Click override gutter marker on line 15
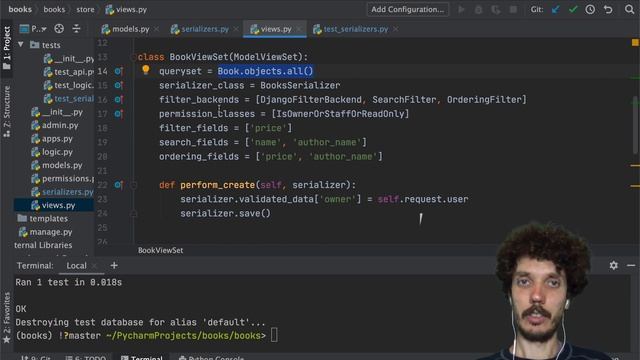 point(118,85)
